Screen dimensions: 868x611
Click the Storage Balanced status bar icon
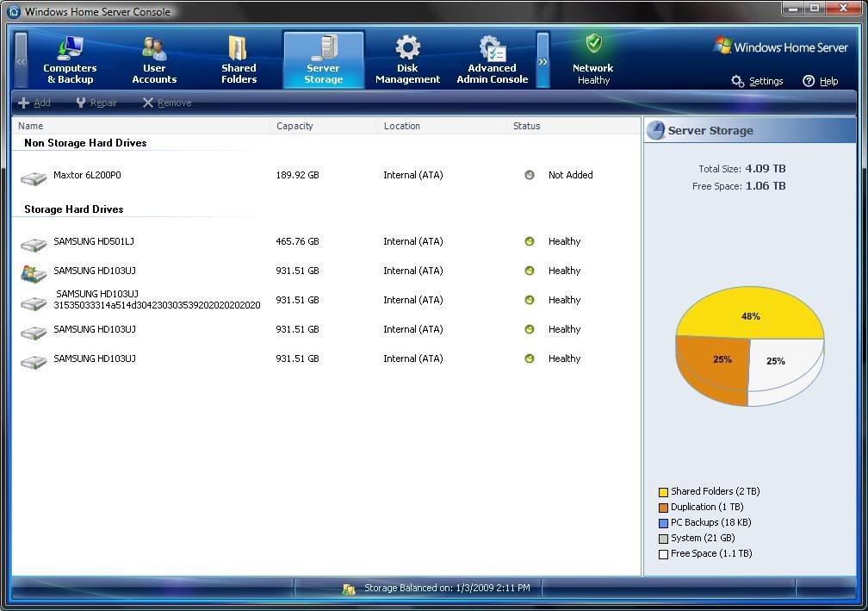[348, 589]
